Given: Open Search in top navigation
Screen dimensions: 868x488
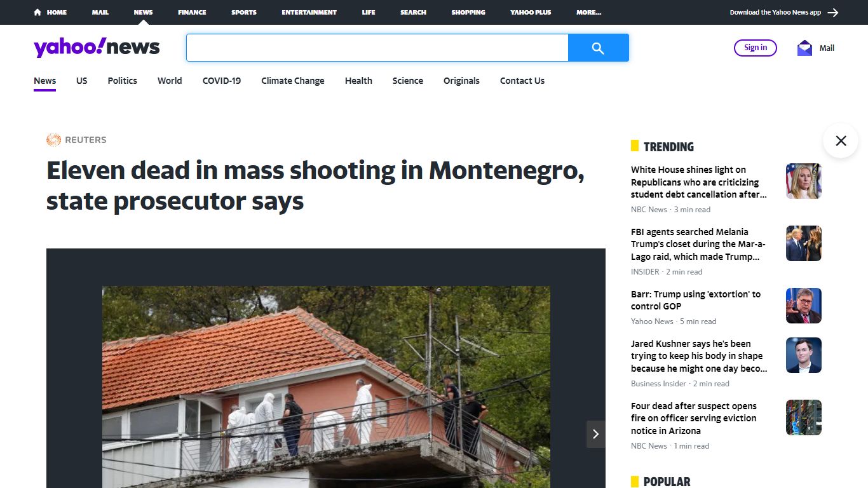Looking at the screenshot, I should pos(413,12).
